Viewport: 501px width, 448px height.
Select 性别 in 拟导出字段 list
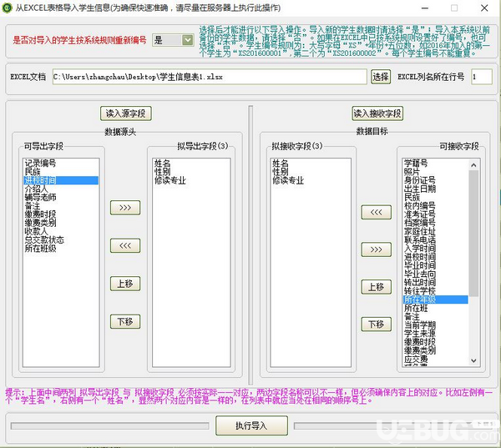point(191,172)
